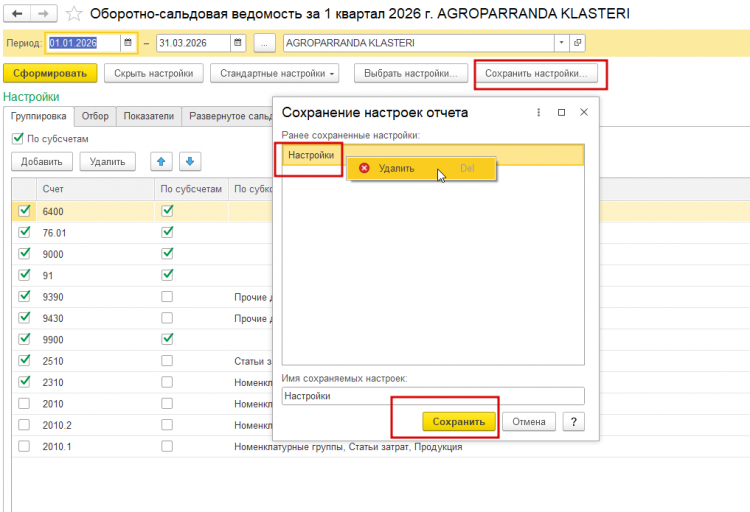
Task: Click the Имя сохраняемых настроек input field
Action: [x=433, y=396]
